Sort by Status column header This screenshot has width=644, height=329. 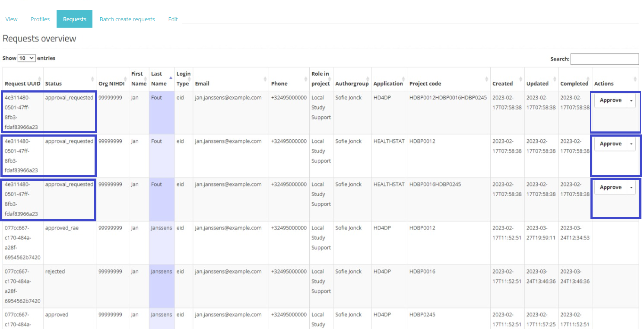click(54, 83)
